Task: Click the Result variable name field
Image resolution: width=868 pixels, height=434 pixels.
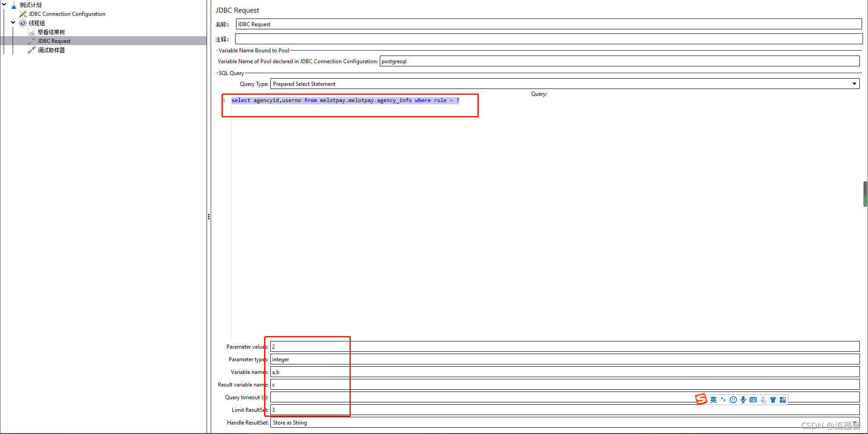Action: point(565,384)
